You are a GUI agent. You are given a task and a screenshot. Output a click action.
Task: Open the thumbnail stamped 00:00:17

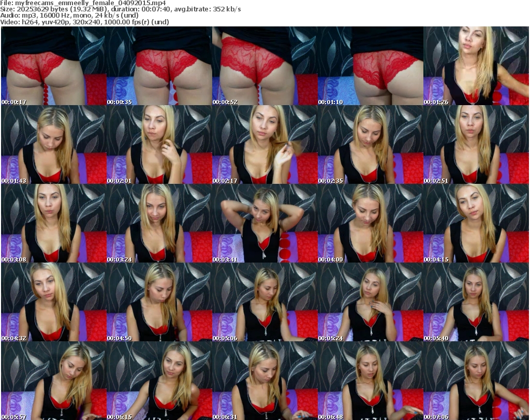click(x=54, y=66)
